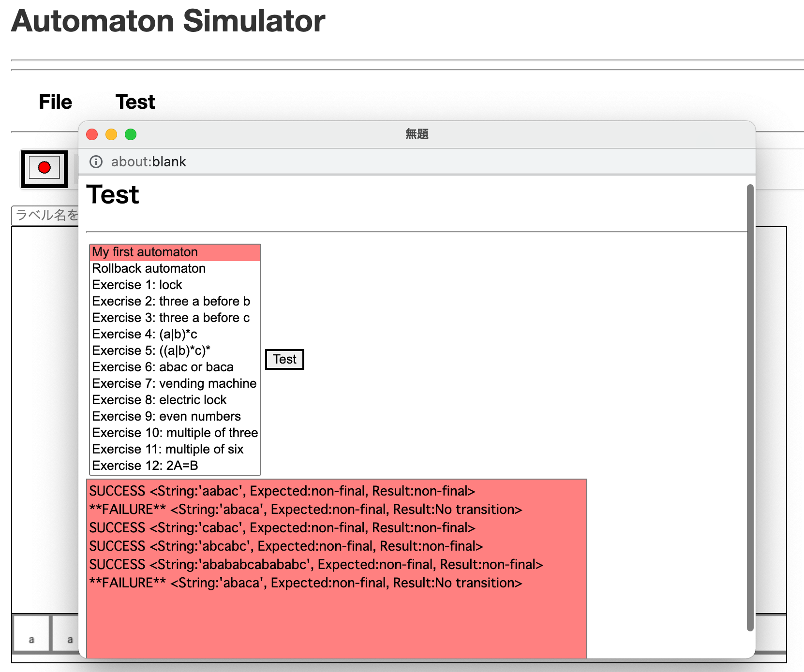Close the popup with the red button
The image size is (804, 672).
92,134
